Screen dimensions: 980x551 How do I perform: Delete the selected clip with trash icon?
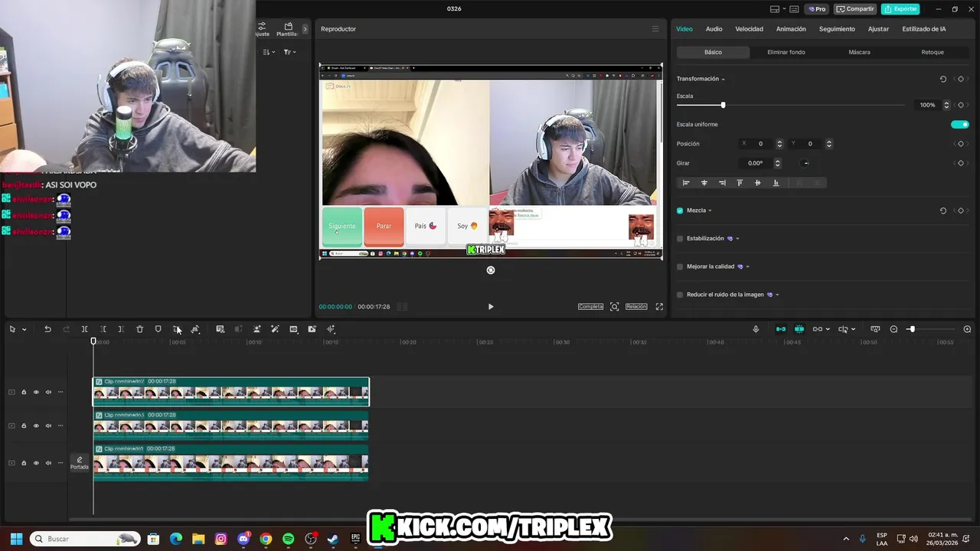click(x=139, y=329)
